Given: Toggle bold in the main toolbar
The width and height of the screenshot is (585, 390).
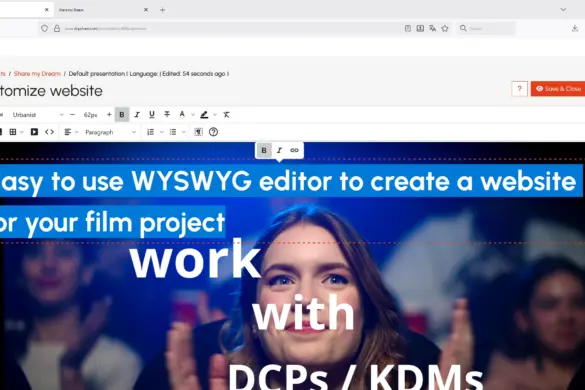Looking at the screenshot, I should point(122,115).
